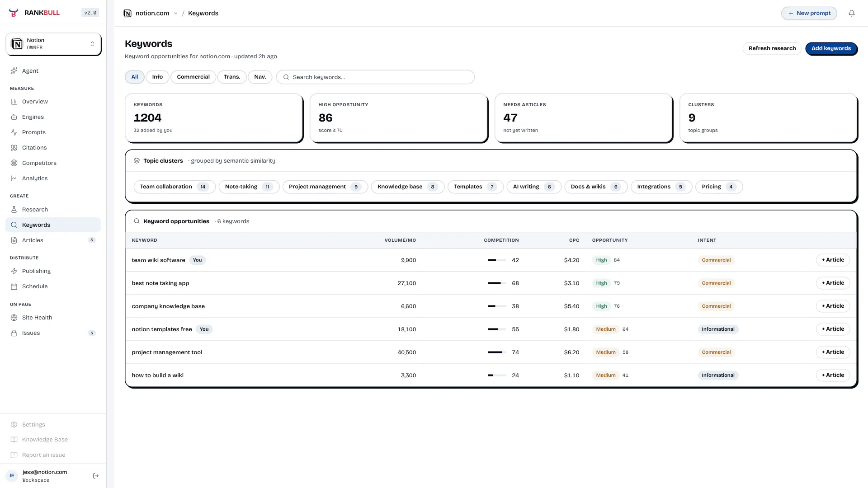
Task: Select the Templates cluster chip
Action: click(476, 187)
